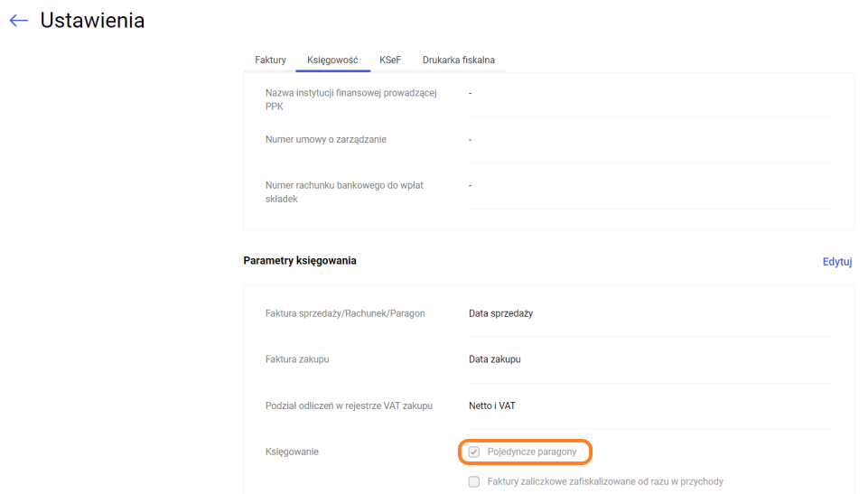Click the Data sprzedaży value
This screenshot has width=868, height=494.
coord(500,313)
